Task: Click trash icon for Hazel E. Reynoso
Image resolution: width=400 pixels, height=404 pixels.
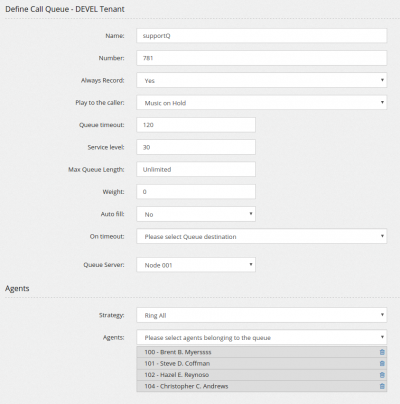Action: tap(382, 375)
